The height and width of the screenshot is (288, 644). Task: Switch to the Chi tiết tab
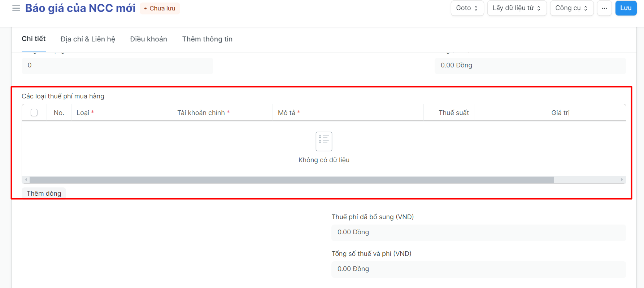point(34,39)
